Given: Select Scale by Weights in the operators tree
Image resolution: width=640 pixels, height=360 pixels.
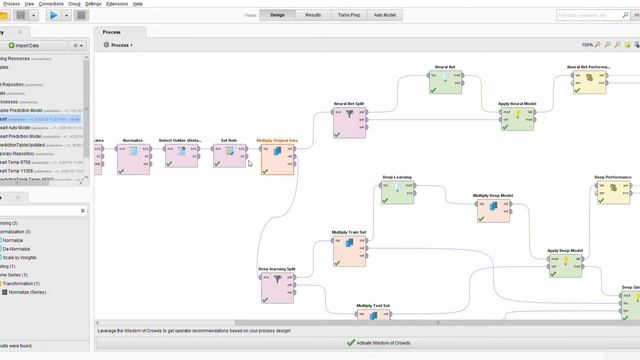Looking at the screenshot, I should [x=19, y=258].
